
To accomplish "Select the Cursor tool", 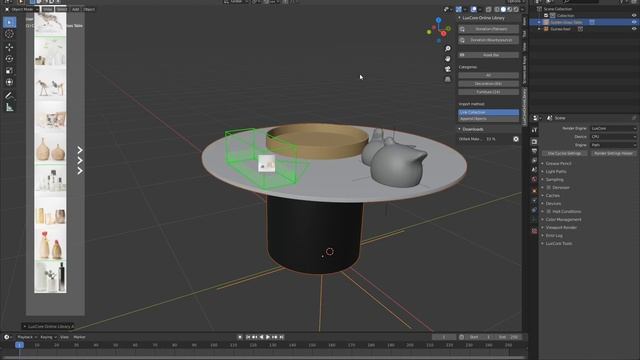I will (x=9, y=34).
